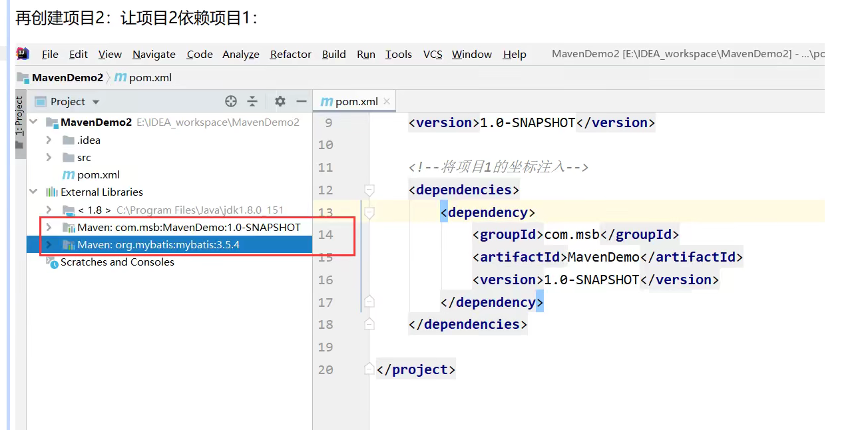Open the File menu
The image size is (868, 430).
click(x=50, y=55)
